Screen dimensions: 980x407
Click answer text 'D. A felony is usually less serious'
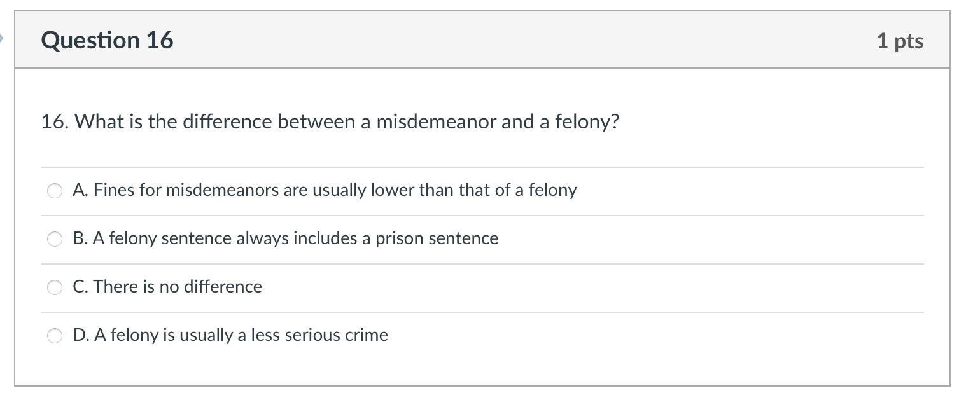click(x=230, y=335)
